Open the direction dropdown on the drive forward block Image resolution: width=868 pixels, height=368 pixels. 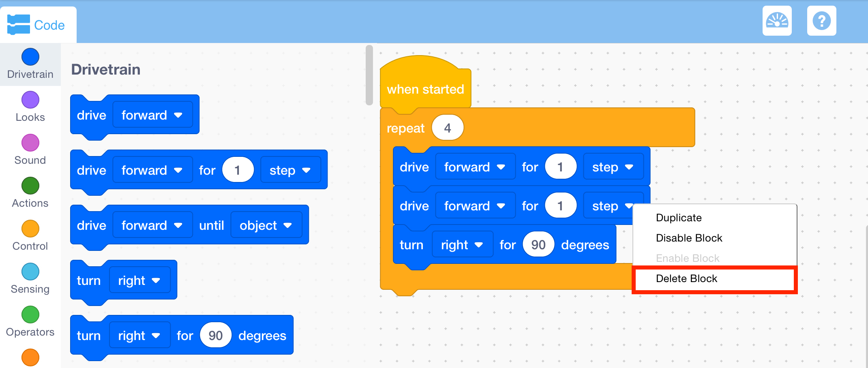coord(152,115)
